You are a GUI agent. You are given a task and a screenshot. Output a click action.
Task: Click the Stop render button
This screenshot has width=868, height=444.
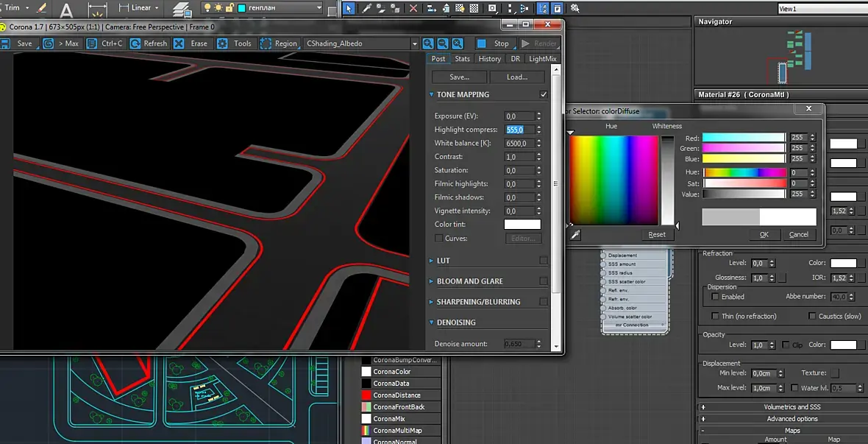(x=493, y=43)
